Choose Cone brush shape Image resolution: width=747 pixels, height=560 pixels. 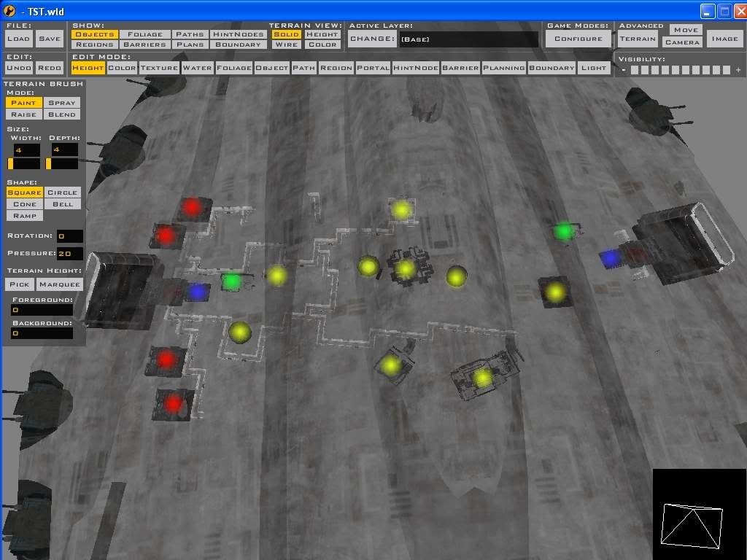(24, 204)
